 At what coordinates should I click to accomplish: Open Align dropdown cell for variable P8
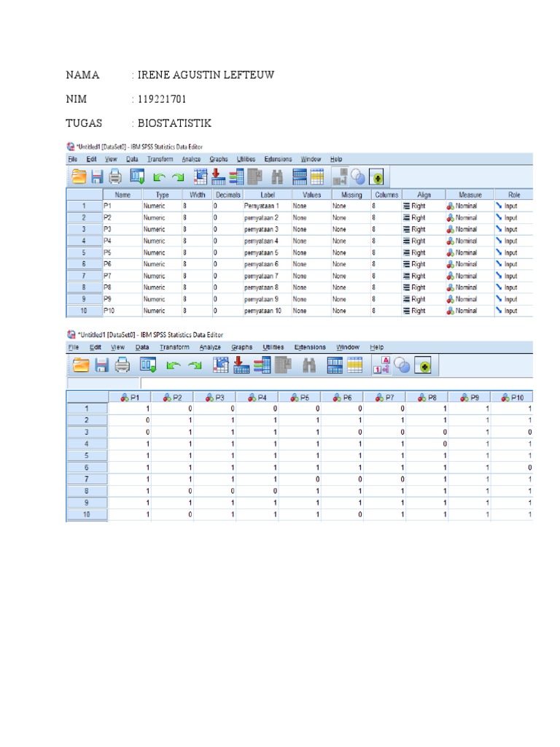[x=424, y=287]
